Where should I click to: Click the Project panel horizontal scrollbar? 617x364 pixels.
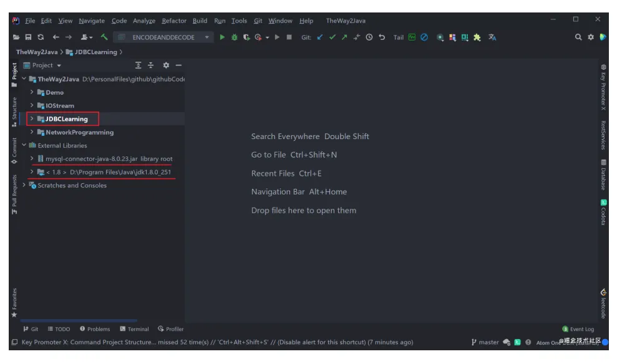pyautogui.click(x=79, y=321)
